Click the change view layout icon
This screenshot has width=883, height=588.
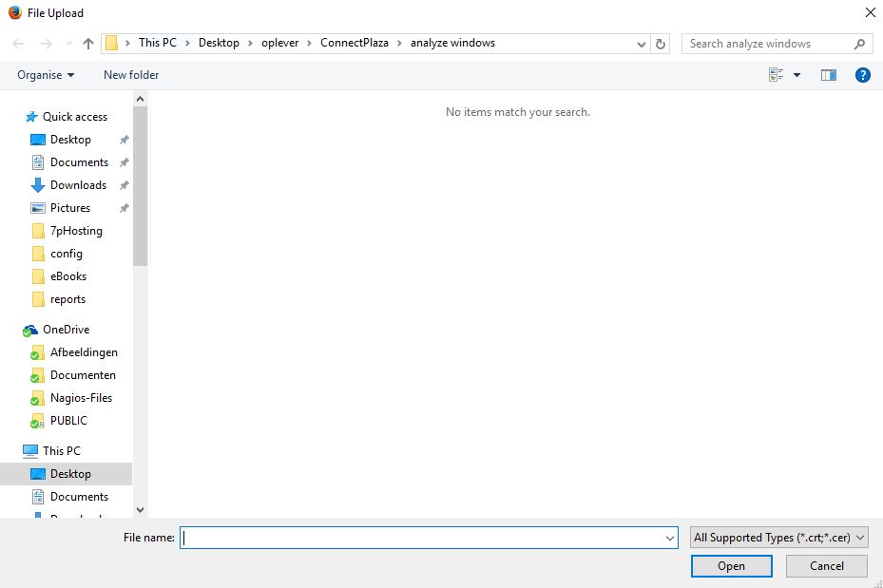pyautogui.click(x=777, y=75)
